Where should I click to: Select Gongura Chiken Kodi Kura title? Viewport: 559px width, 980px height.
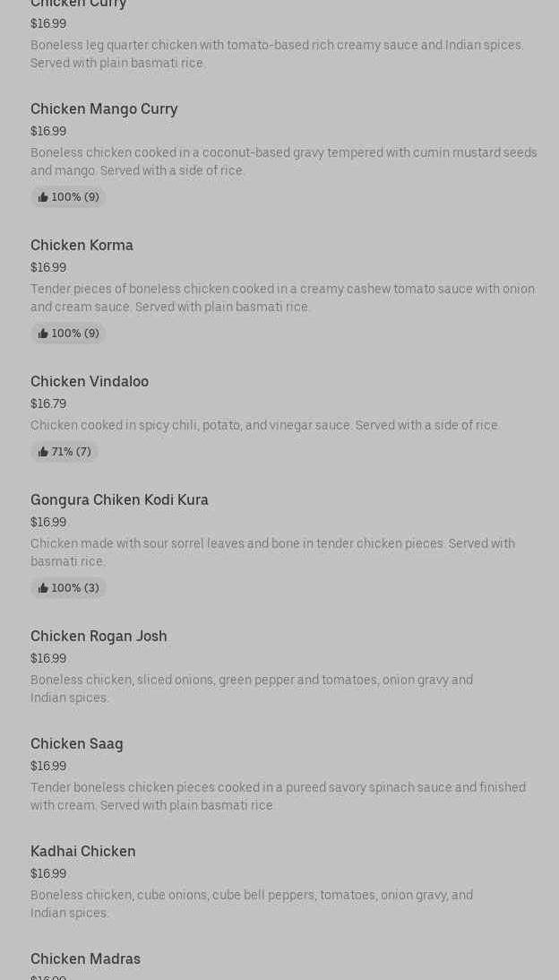coord(119,500)
